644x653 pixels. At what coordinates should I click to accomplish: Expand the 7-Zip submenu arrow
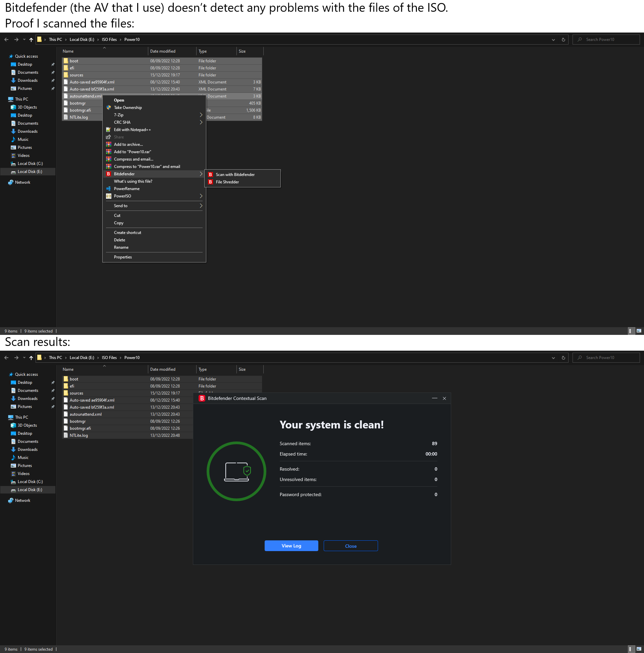201,115
